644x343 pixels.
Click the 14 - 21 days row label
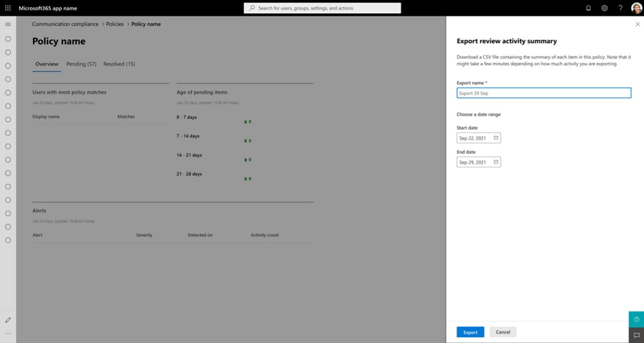(x=189, y=155)
